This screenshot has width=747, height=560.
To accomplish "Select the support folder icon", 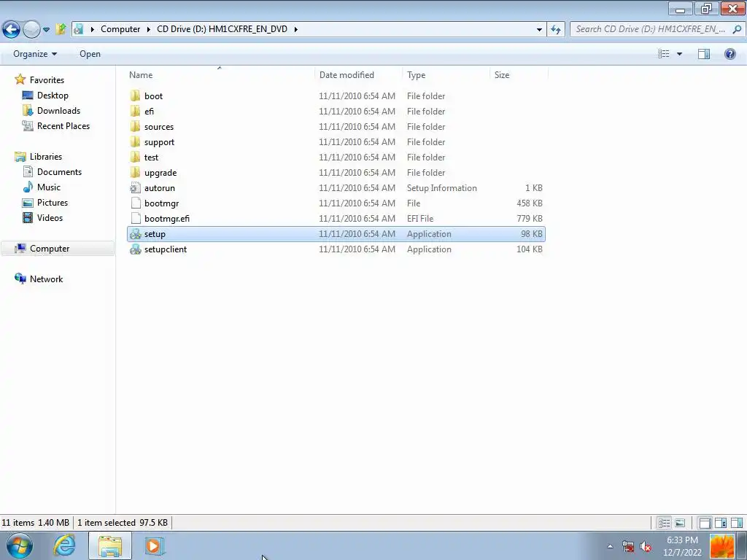I will click(x=135, y=142).
